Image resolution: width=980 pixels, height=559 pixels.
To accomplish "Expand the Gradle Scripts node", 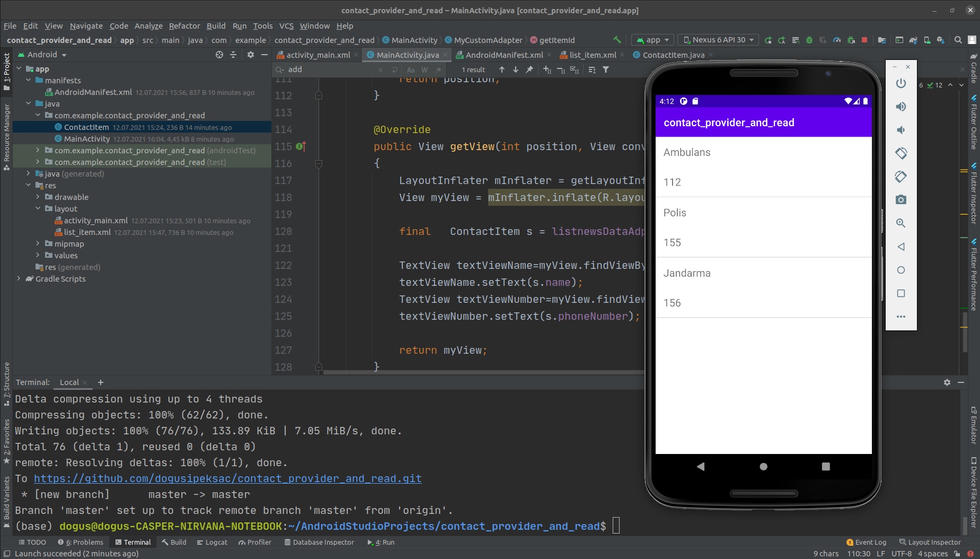I will point(19,278).
